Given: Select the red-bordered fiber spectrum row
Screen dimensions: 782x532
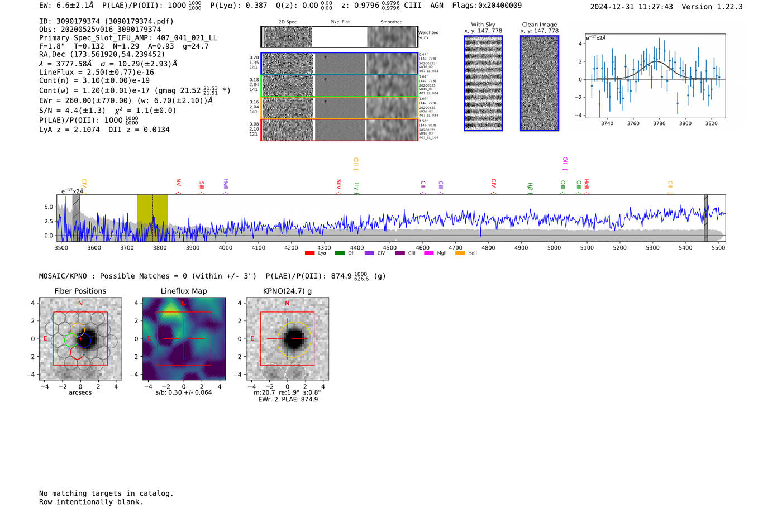Looking at the screenshot, I should point(339,130).
